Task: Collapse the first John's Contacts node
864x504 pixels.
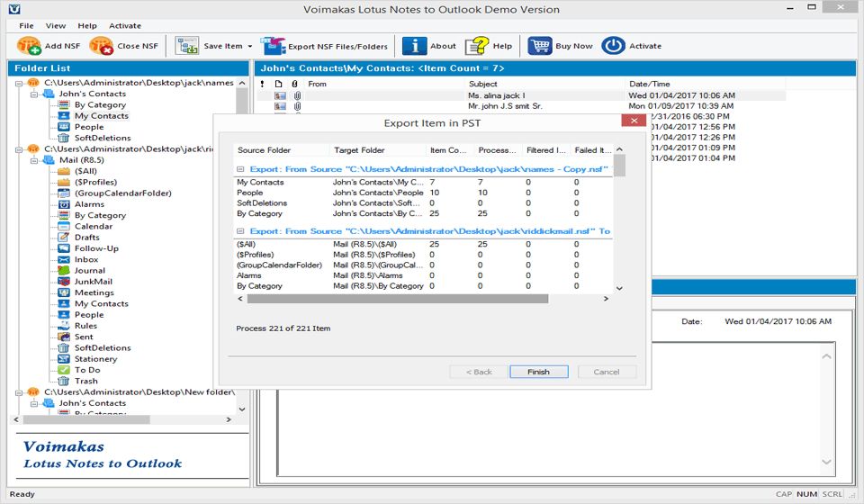Action: point(34,94)
